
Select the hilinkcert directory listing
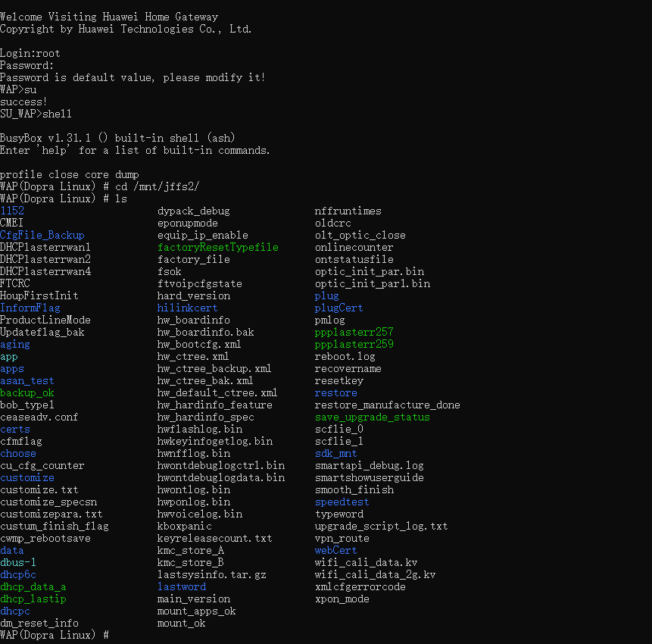187,308
